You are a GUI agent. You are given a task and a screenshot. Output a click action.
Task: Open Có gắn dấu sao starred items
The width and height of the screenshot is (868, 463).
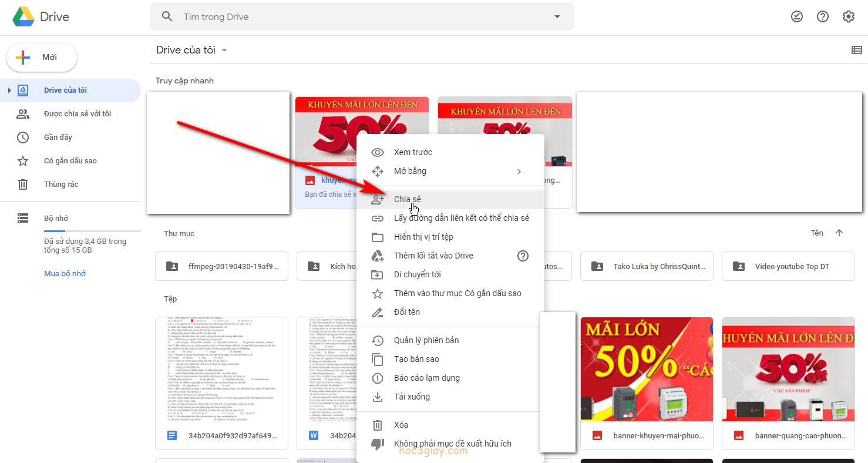tap(70, 160)
